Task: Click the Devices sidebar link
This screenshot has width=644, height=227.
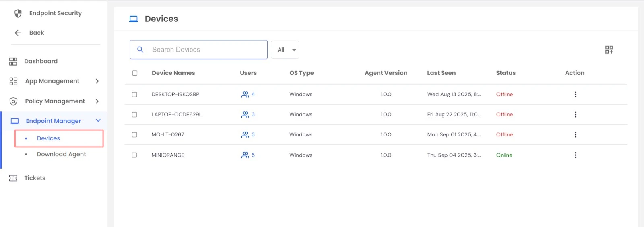Action: tap(48, 138)
